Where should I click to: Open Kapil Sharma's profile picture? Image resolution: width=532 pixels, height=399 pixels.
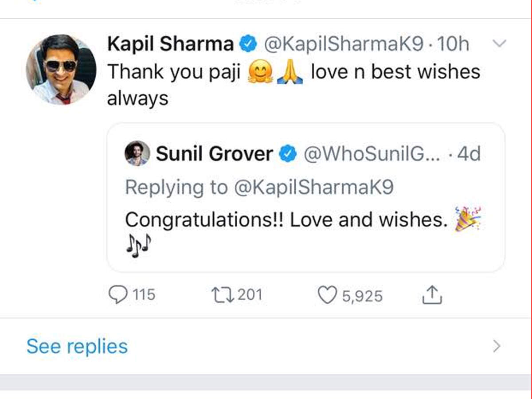(x=61, y=70)
